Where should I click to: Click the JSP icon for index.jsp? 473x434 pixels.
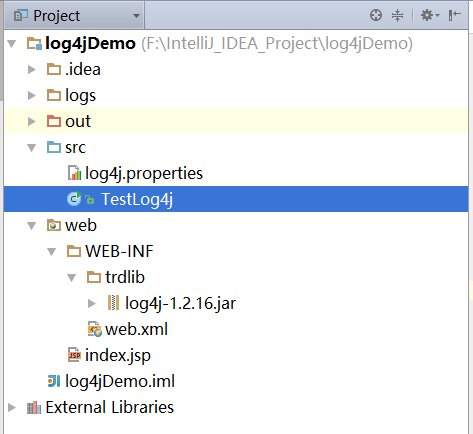pos(74,355)
